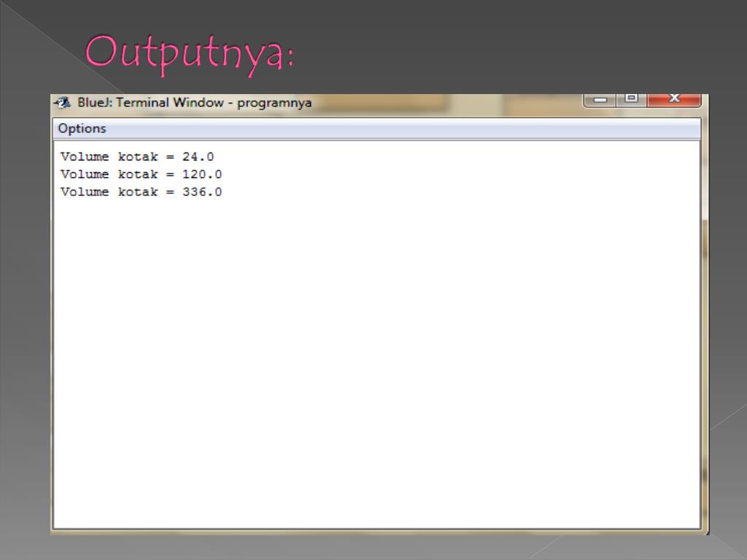This screenshot has height=560, width=747.
Task: Minimize the BlueJ Terminal Window
Action: click(600, 99)
